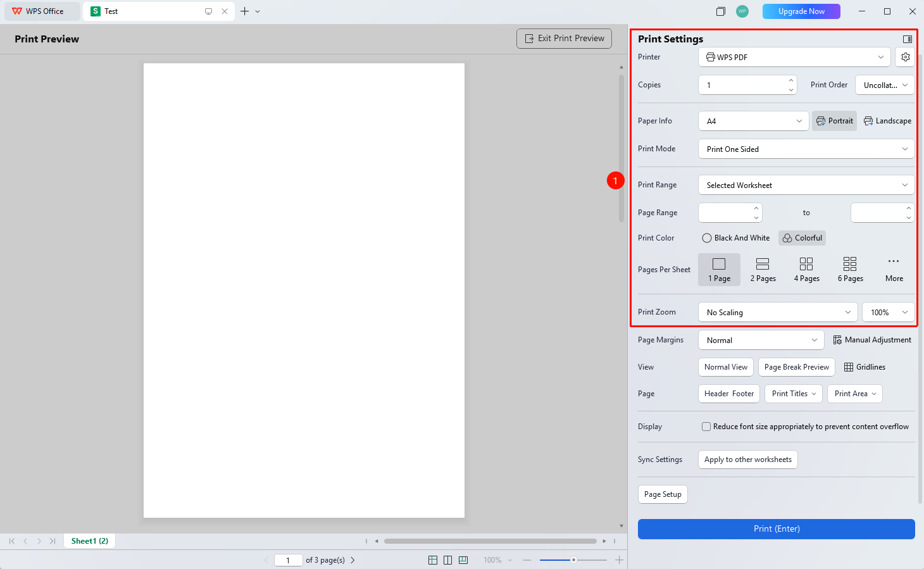Screen dimensions: 924x569
Task: Open Print Range Selected Worksheet dropdown
Action: tap(806, 185)
